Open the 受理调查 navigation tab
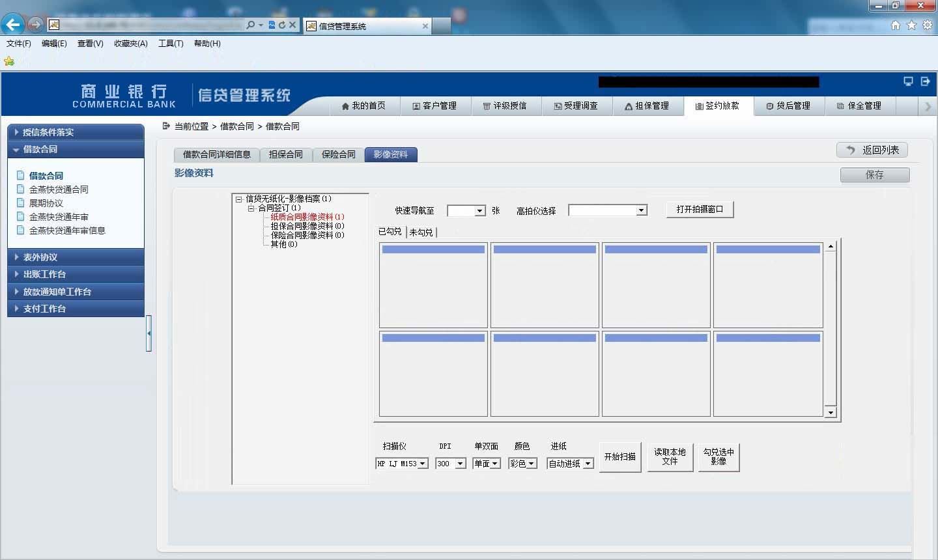938x560 pixels. click(x=577, y=105)
